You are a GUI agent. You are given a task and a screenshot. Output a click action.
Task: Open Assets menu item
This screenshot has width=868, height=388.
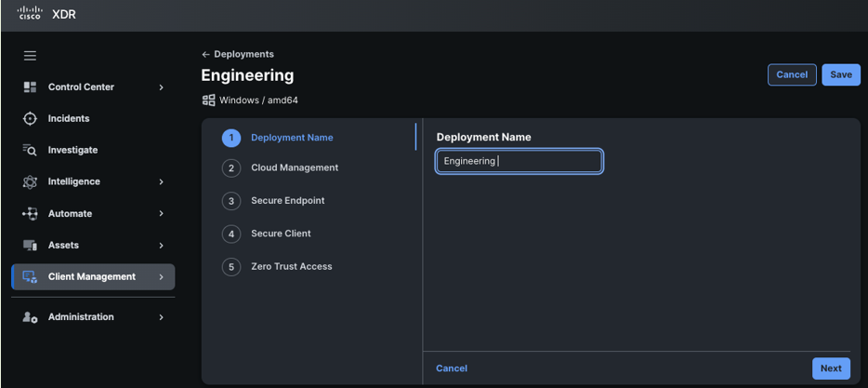click(x=93, y=245)
